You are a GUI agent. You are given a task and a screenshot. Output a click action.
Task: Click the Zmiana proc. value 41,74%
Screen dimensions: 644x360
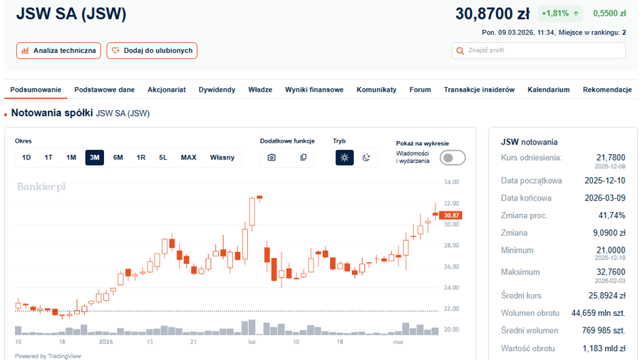coord(611,215)
